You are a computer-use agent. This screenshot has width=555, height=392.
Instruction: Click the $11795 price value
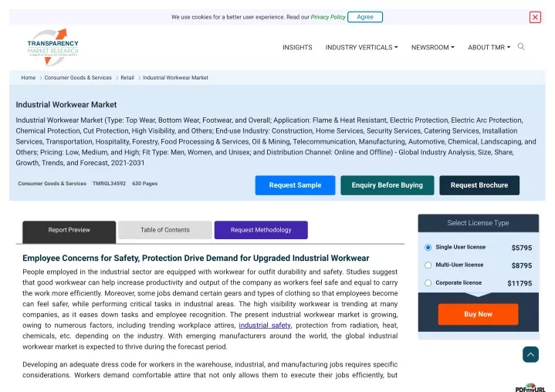pyautogui.click(x=519, y=283)
